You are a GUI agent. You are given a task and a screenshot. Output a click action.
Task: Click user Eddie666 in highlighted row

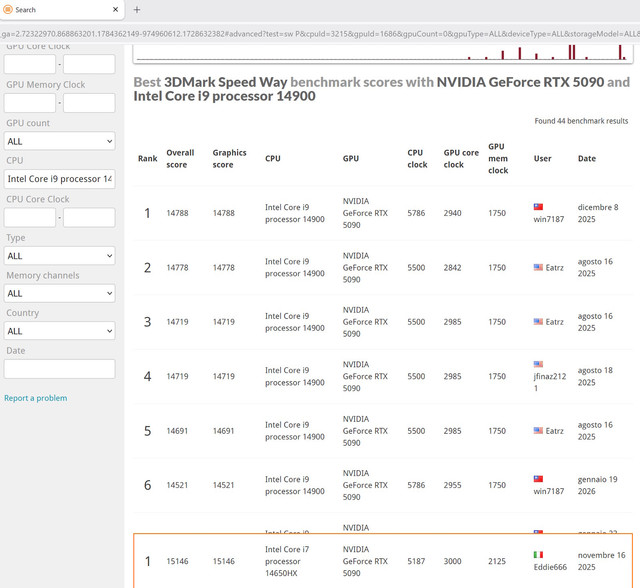point(550,567)
